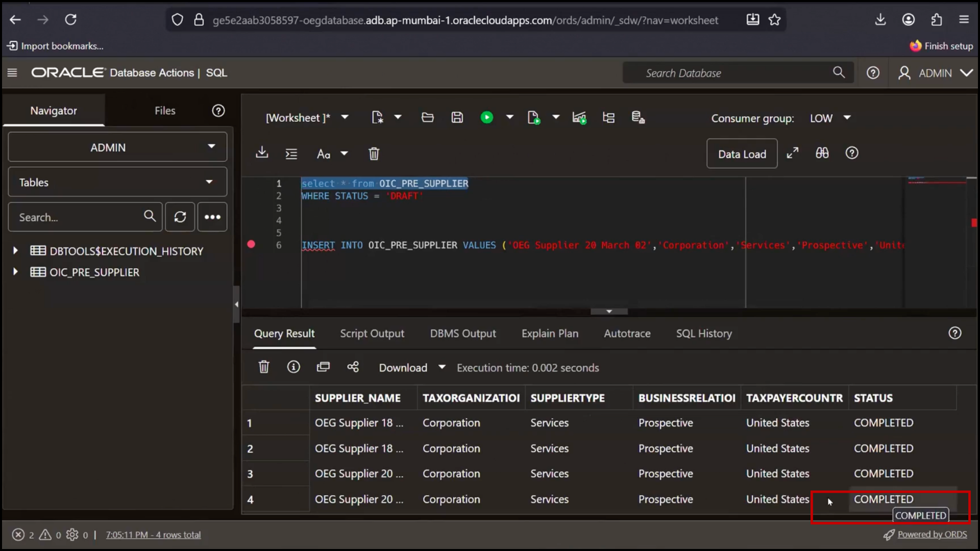Collapse the Navigator panel with side handle
Screen dimensions: 980x551
236,305
